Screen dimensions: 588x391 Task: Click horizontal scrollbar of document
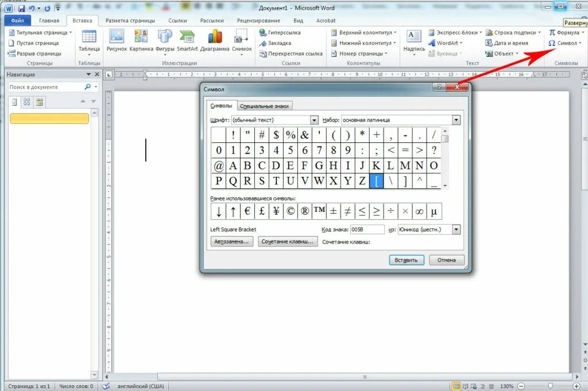point(365,377)
